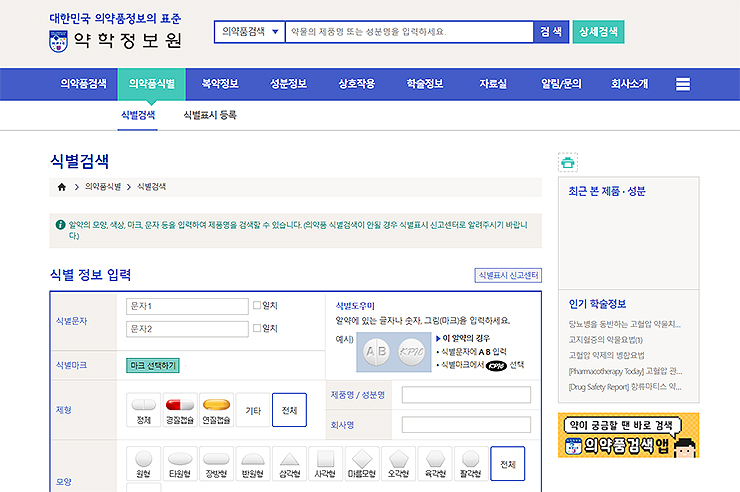Open the Pharmacotherapy Today article link
This screenshot has height=492, width=740.
point(625,371)
